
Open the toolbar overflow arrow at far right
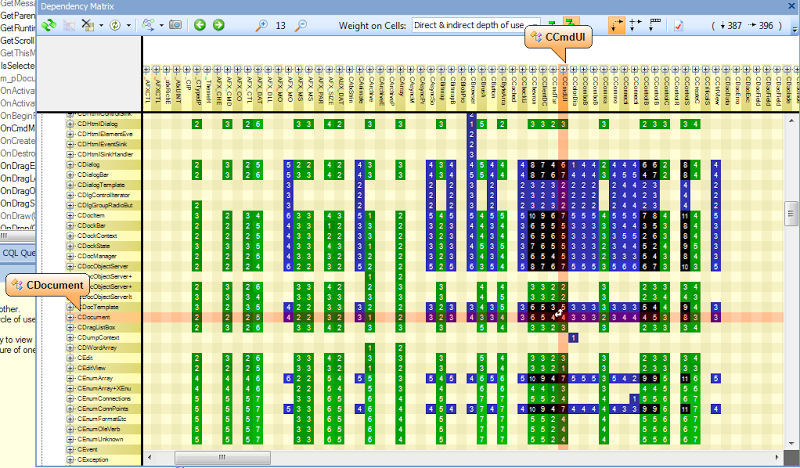click(x=795, y=30)
